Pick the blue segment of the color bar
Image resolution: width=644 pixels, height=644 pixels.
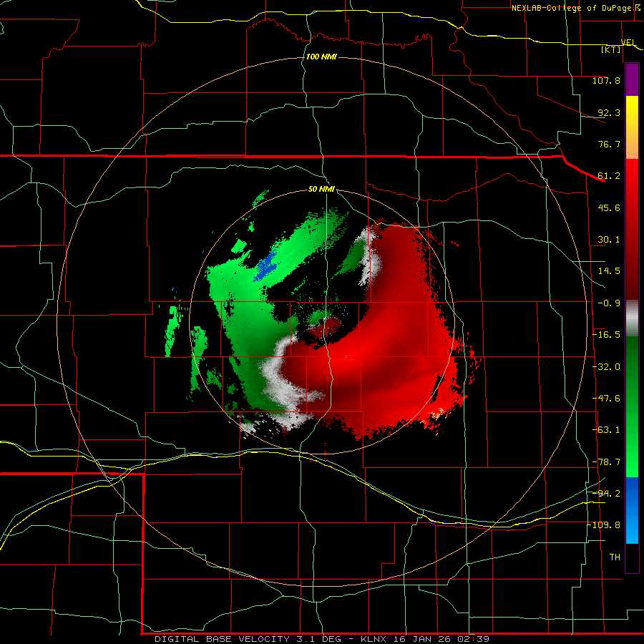(x=632, y=510)
